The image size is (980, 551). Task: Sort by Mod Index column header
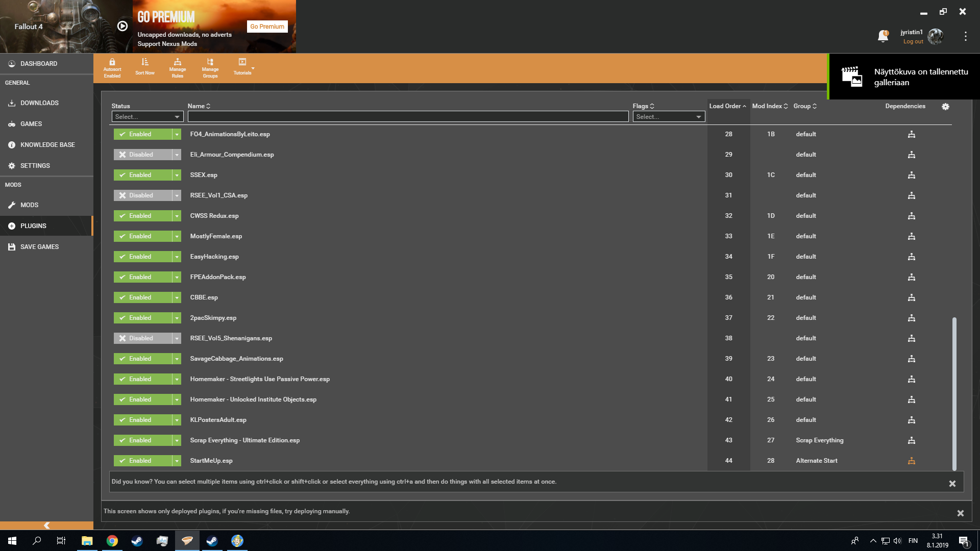[770, 106]
